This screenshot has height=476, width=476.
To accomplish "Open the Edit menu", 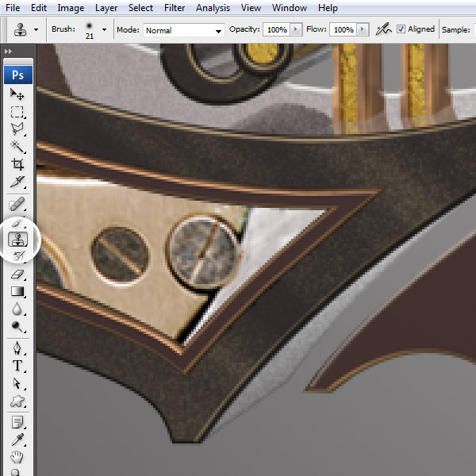I will click(39, 8).
